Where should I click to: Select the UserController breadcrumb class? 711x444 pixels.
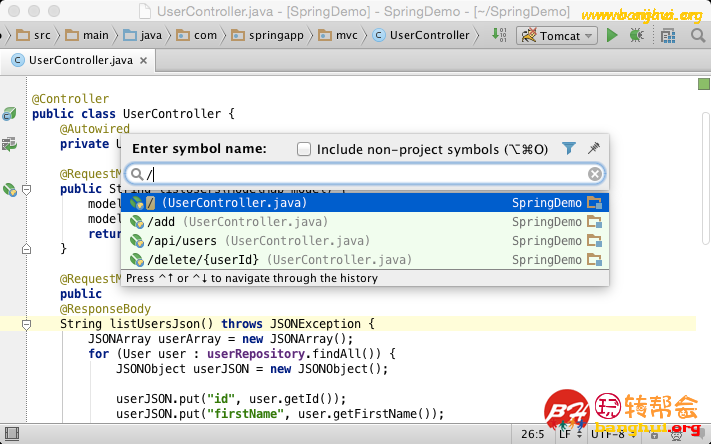tap(421, 35)
